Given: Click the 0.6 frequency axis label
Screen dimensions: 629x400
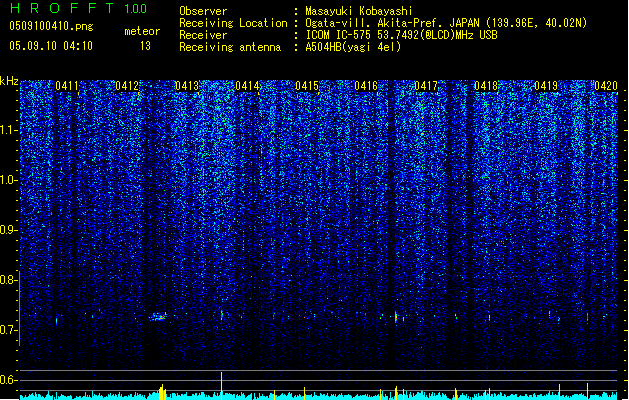Looking at the screenshot, I should tap(9, 380).
